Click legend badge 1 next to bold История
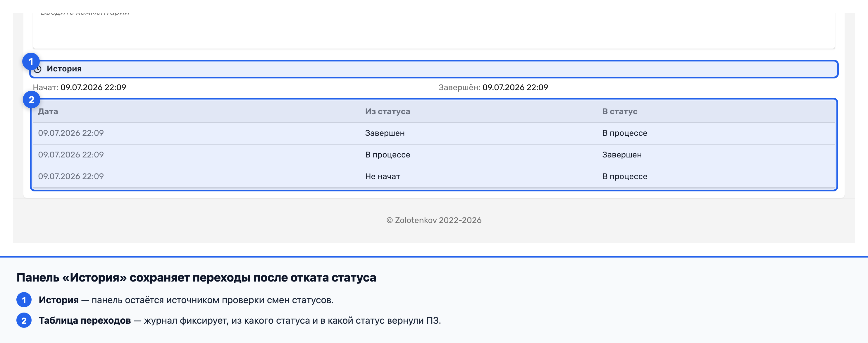This screenshot has width=868, height=343. pos(24,300)
